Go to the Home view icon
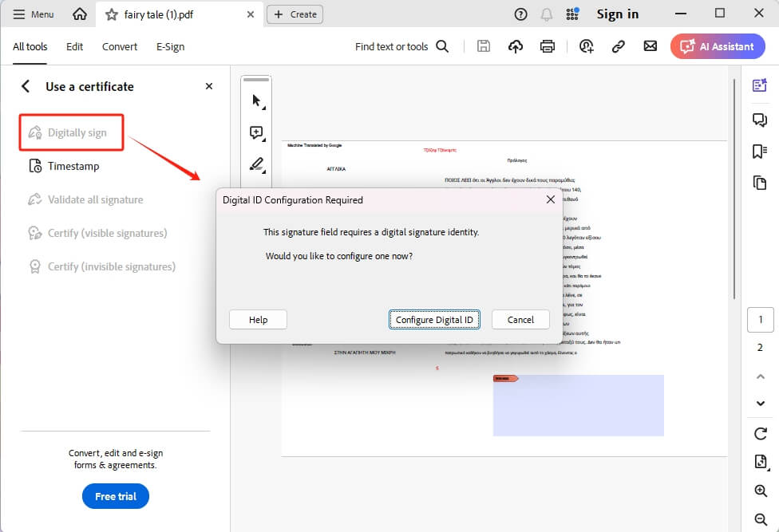 pyautogui.click(x=80, y=14)
